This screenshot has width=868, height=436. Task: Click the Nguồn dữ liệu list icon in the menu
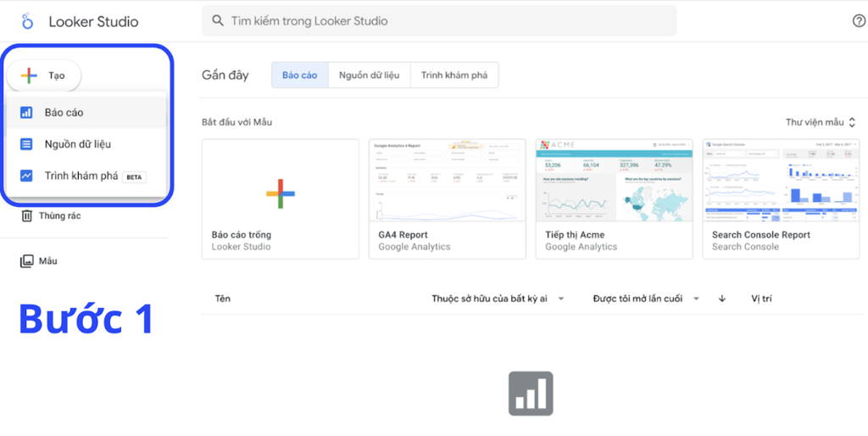[x=26, y=144]
